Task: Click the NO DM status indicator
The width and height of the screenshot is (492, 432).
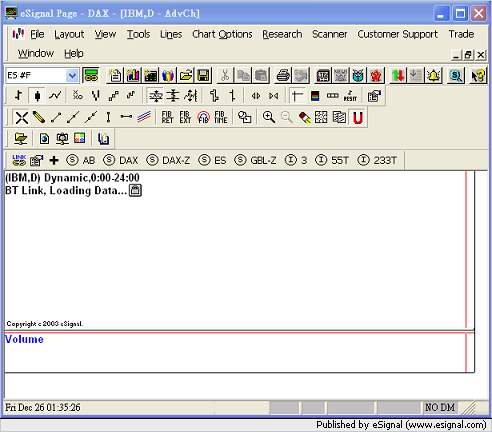Action: (x=440, y=407)
